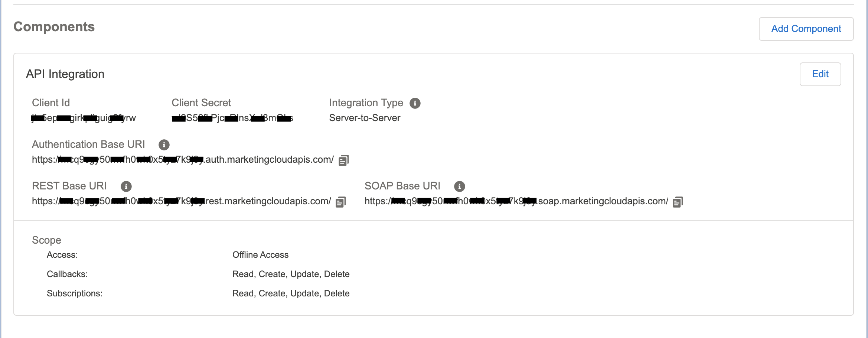Click the info icon beside REST Base URI

pos(126,186)
